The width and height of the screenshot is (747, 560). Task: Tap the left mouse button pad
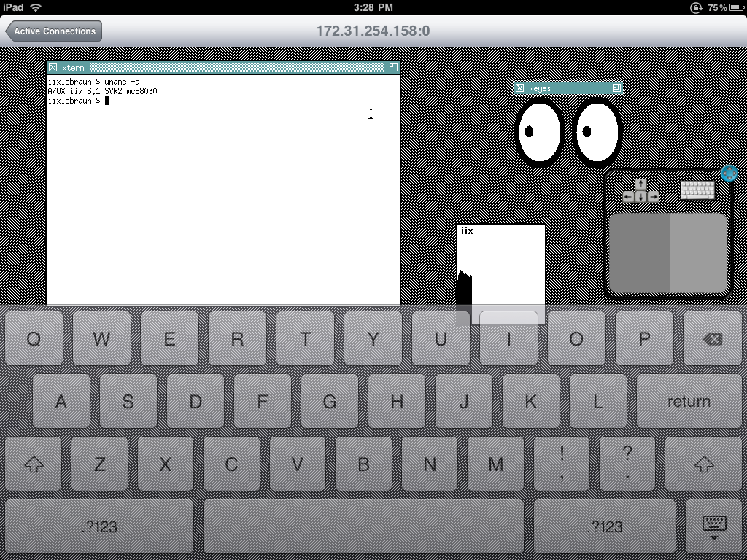[x=639, y=252]
